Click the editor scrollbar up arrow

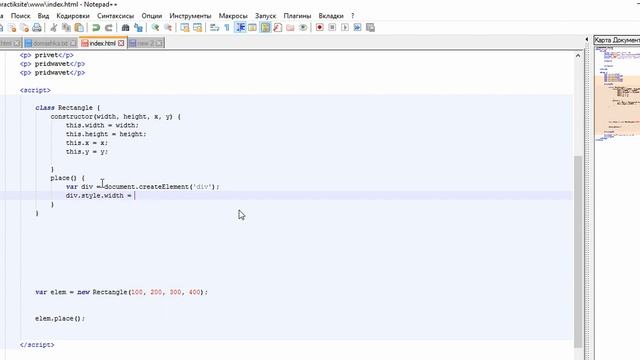(x=578, y=56)
